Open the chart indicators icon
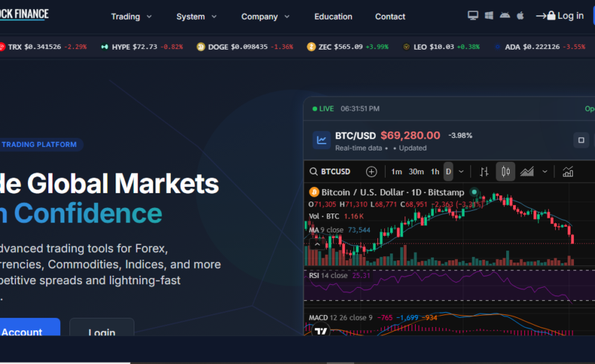Screen dimensions: 595x364 (x=568, y=172)
